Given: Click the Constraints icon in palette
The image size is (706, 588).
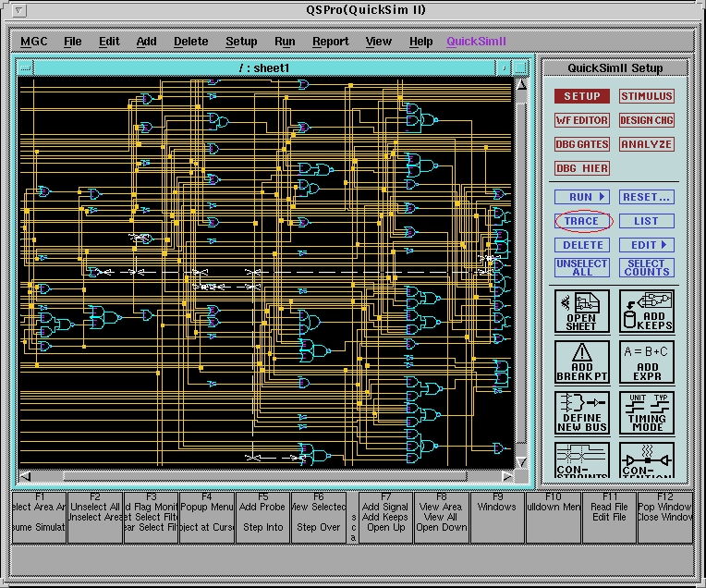Looking at the screenshot, I should (582, 460).
